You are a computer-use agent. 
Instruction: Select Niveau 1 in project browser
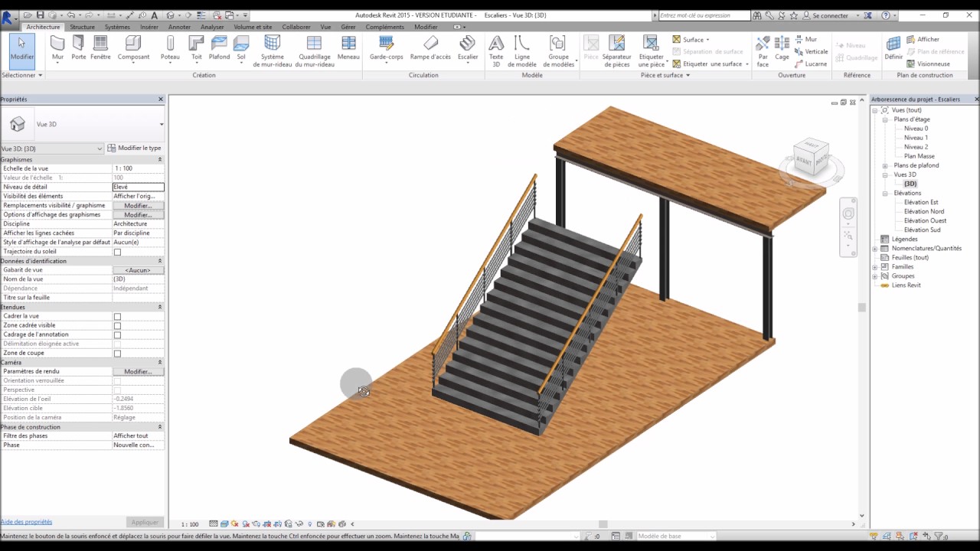(x=916, y=138)
